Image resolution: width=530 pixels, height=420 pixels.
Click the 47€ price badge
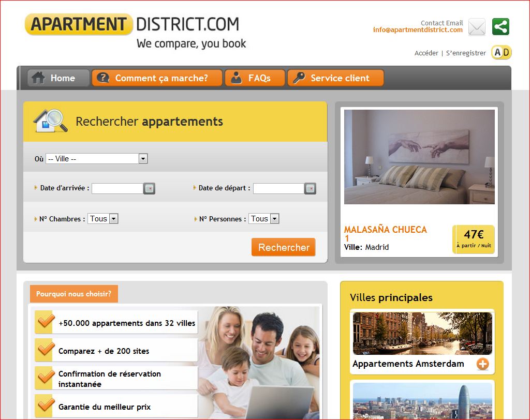(474, 239)
